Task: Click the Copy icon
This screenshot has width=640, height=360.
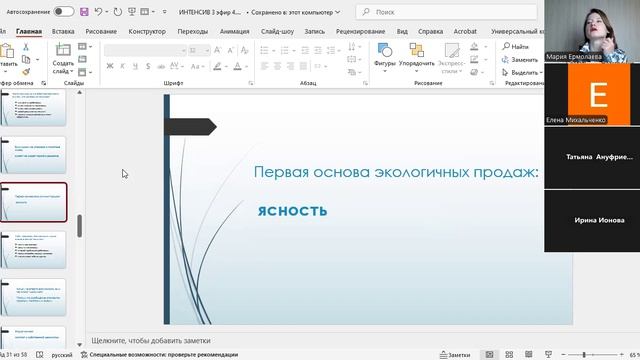Action: click(26, 60)
